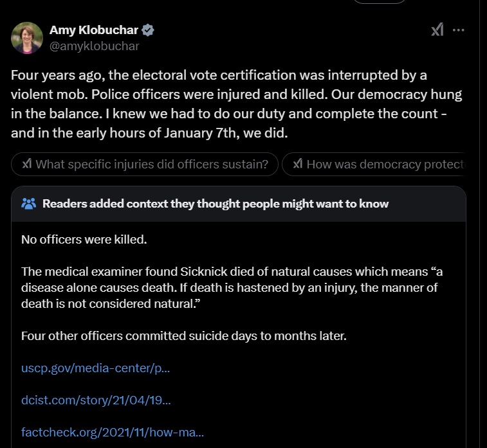The height and width of the screenshot is (448, 487).
Task: Click the Community Notes people icon
Action: coord(29,204)
